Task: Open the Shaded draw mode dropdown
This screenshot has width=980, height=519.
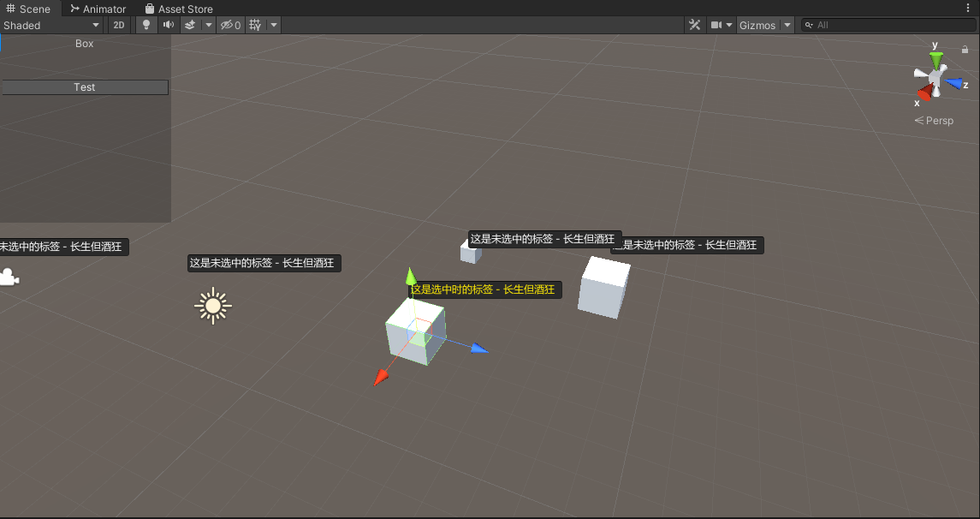Action: (52, 25)
